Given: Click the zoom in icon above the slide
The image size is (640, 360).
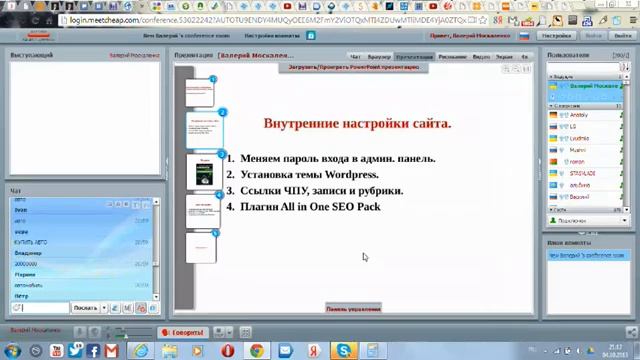Looking at the screenshot, I should (x=507, y=69).
